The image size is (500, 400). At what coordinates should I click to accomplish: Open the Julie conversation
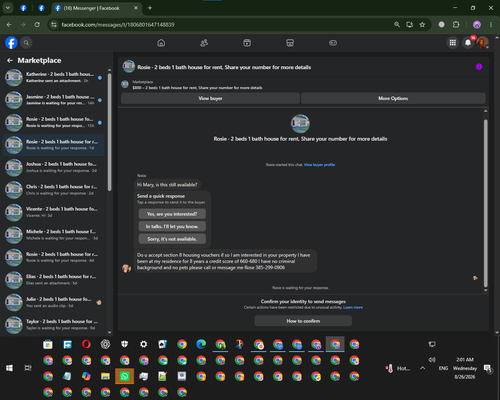[x=53, y=302]
